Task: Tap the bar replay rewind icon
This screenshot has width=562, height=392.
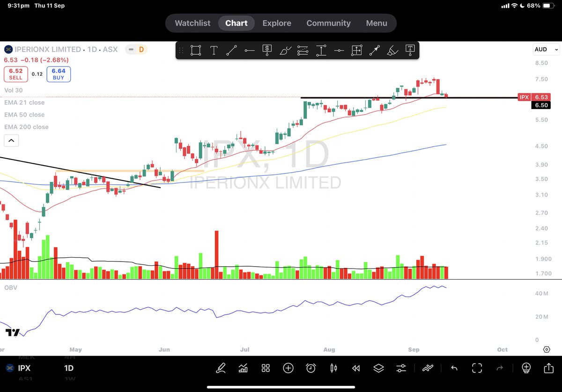Action: (356, 368)
